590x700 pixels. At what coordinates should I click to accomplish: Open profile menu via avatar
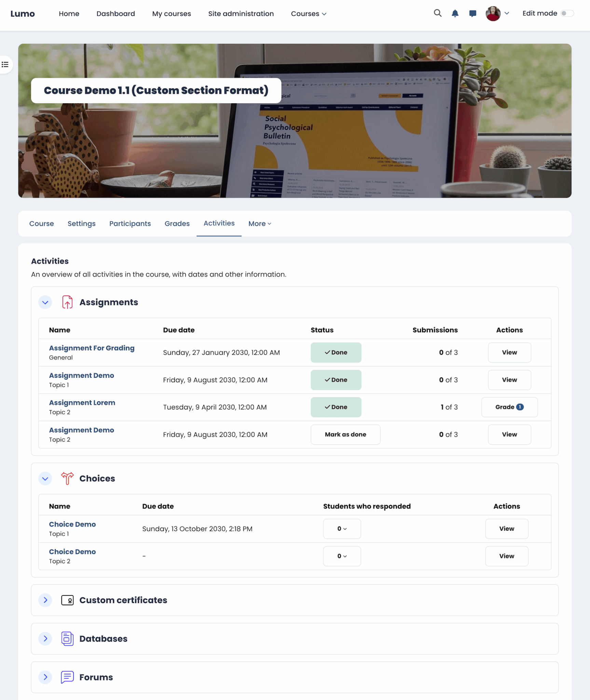[493, 13]
